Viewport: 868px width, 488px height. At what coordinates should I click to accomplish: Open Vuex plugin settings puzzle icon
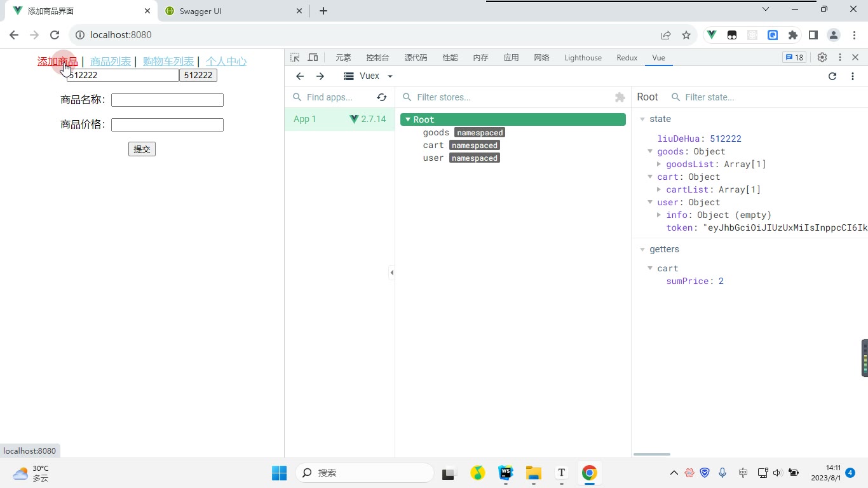[620, 97]
